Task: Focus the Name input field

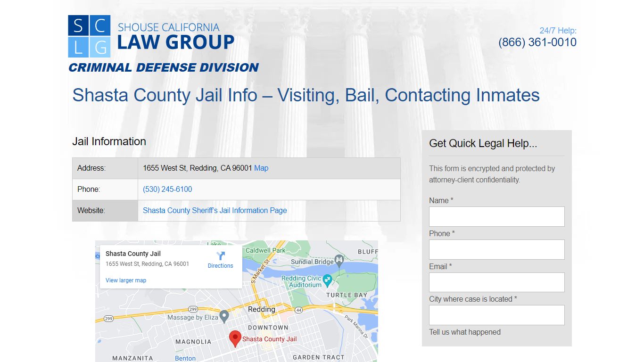Action: [497, 216]
